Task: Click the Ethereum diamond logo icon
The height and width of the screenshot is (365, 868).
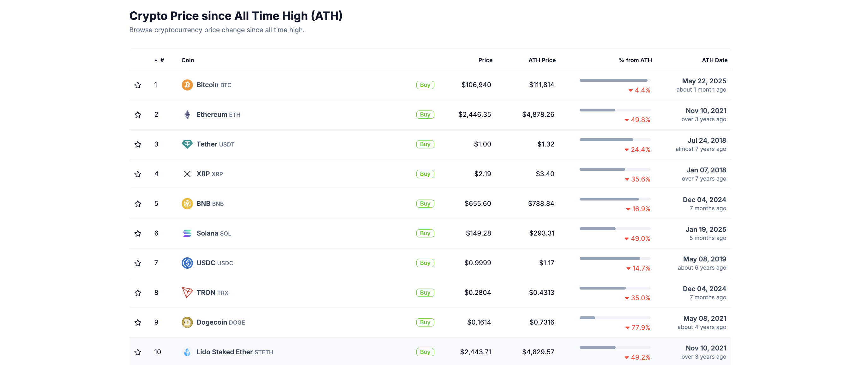Action: 187,115
